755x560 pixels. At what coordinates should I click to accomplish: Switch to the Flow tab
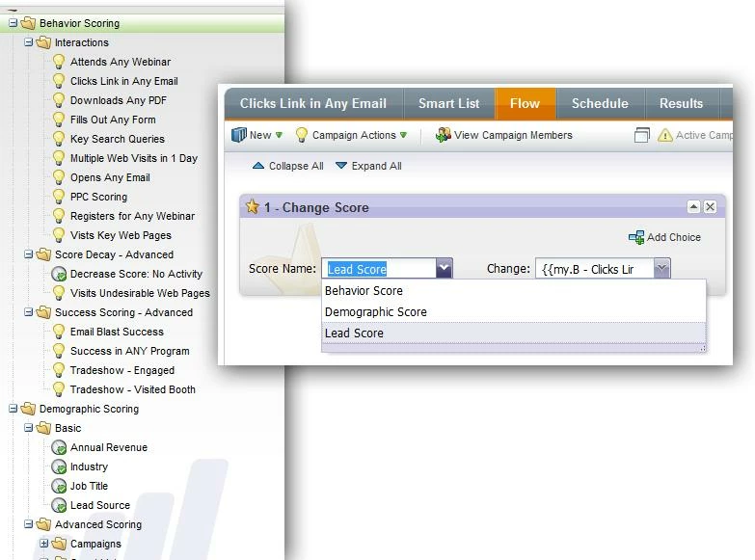(525, 103)
